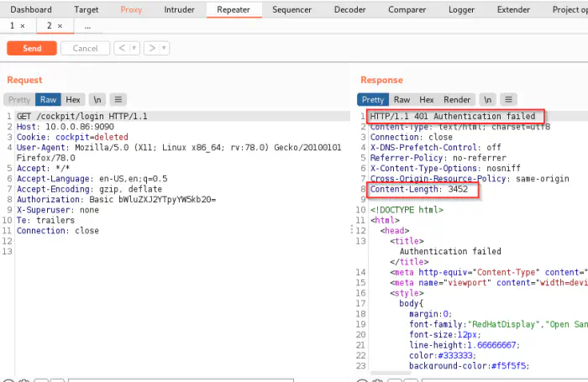Click the orange Send button
Screen dimensions: 588x382
coord(32,49)
